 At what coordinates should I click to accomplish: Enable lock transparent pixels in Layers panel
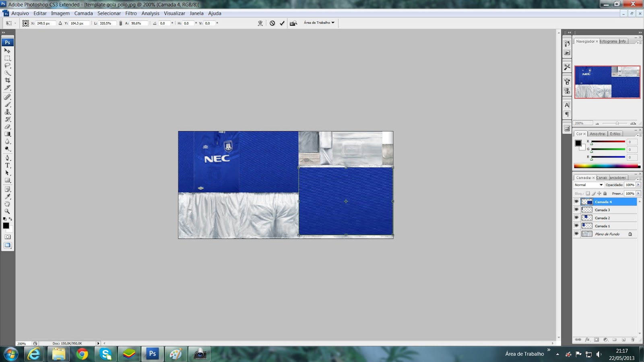(588, 193)
